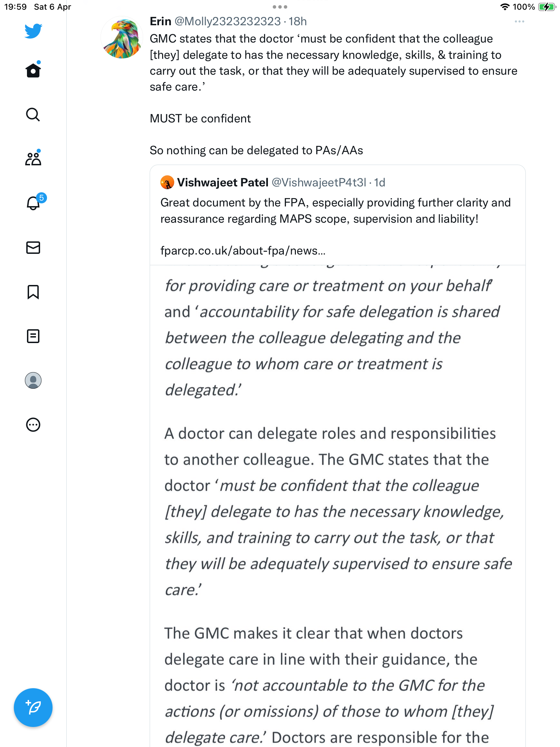Open the Lists icon in sidebar

33,336
